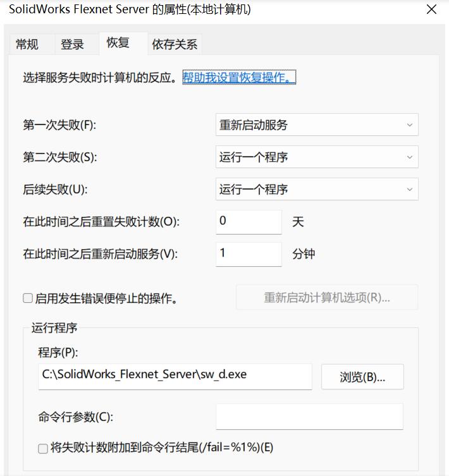449x476 pixels.
Task: Open the 登录 tab
Action: click(72, 44)
